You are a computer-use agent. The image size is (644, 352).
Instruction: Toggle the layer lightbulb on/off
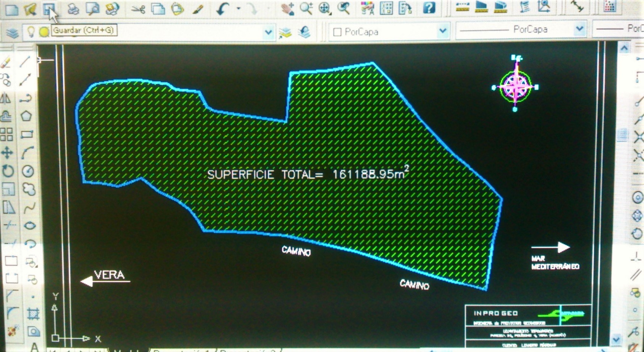pos(31,32)
